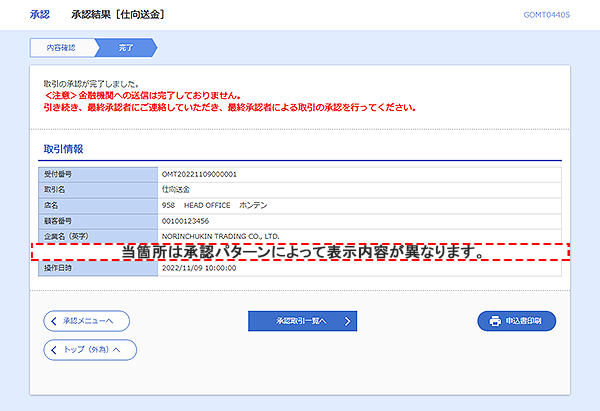Click the 取引の承認が完了しました message
Image resolution: width=600 pixels, height=411 pixels.
pos(91,84)
